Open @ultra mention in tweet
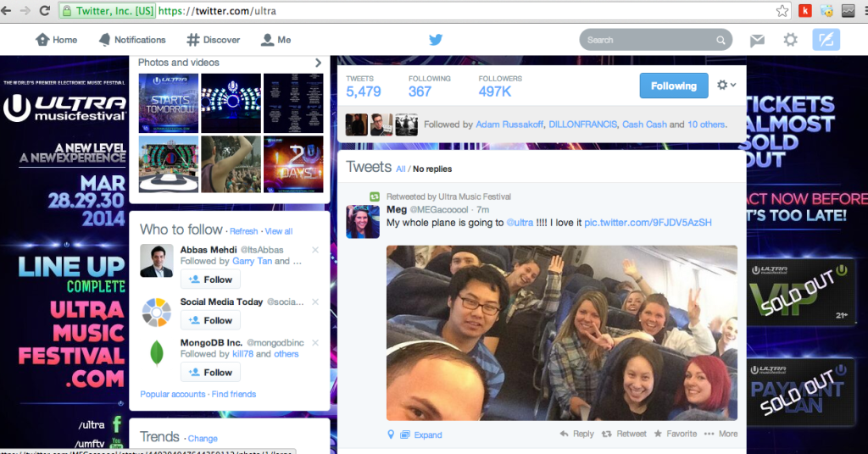This screenshot has width=868, height=454. pos(520,223)
